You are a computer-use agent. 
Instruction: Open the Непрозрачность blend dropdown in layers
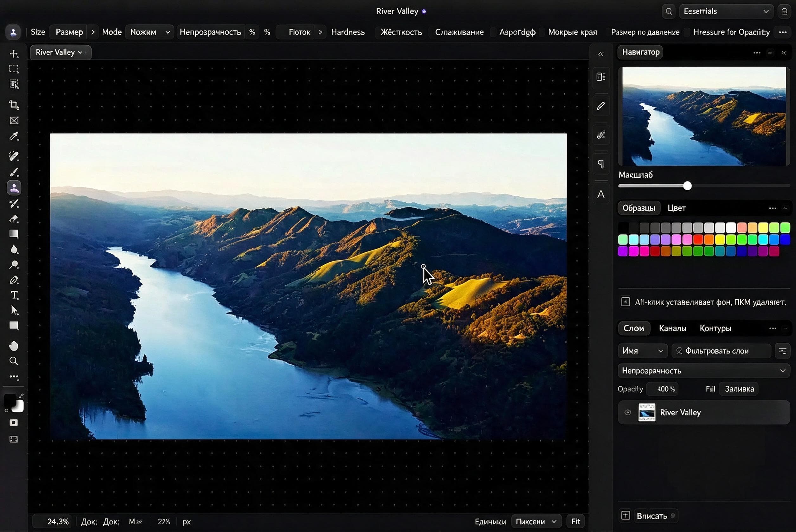pyautogui.click(x=704, y=371)
